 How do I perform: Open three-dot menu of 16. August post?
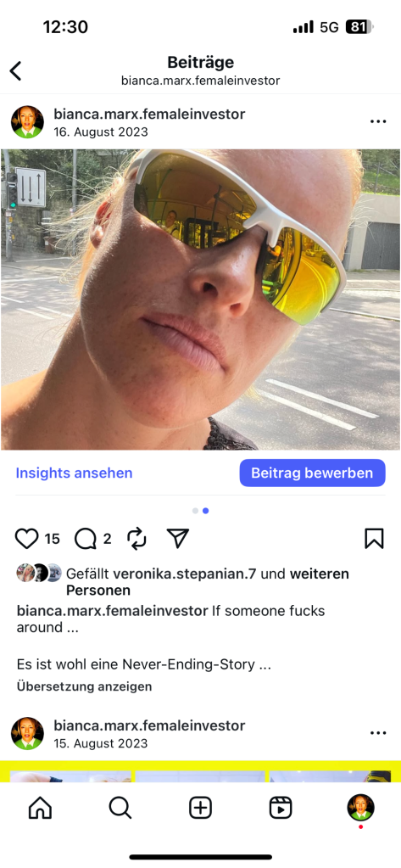[378, 121]
